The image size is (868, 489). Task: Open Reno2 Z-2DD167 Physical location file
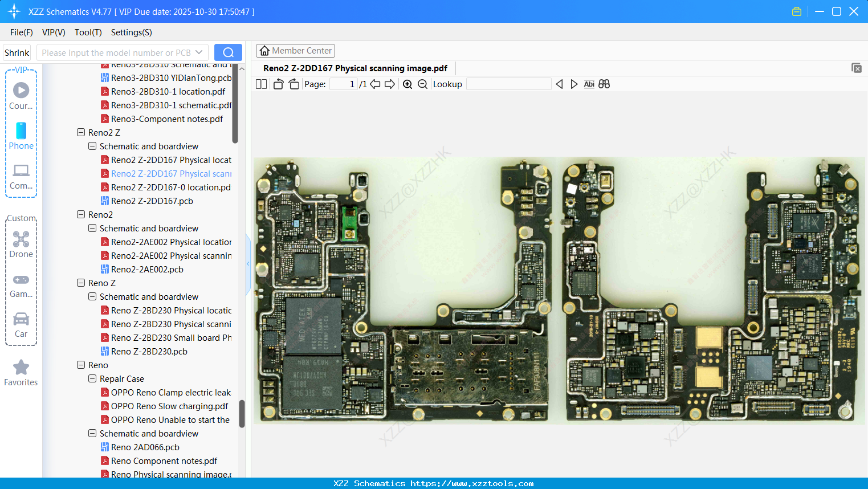pyautogui.click(x=166, y=160)
